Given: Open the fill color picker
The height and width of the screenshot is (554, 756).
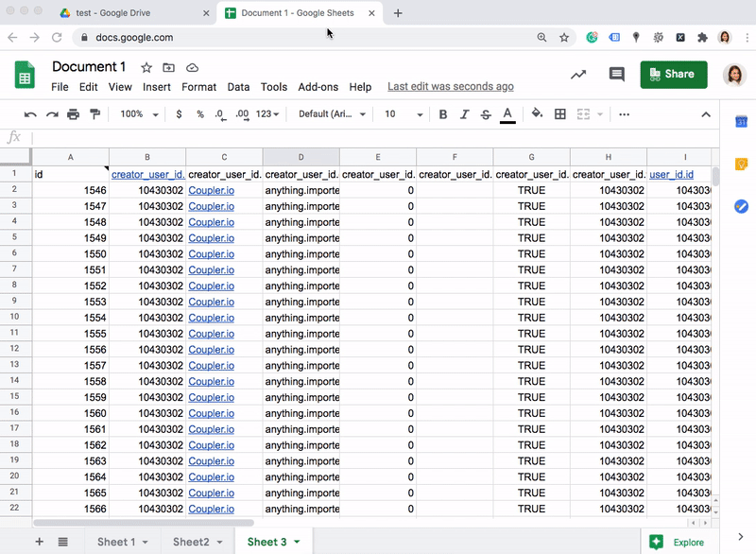Looking at the screenshot, I should [537, 114].
